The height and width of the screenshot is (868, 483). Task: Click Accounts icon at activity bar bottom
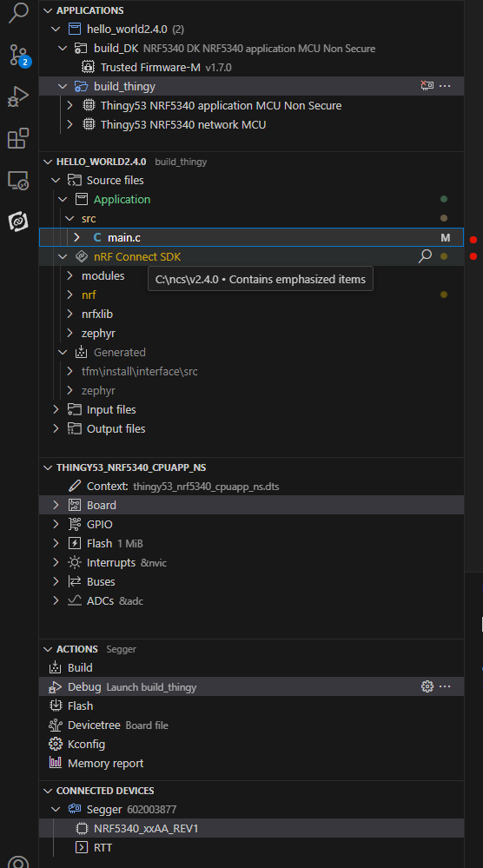[x=18, y=863]
